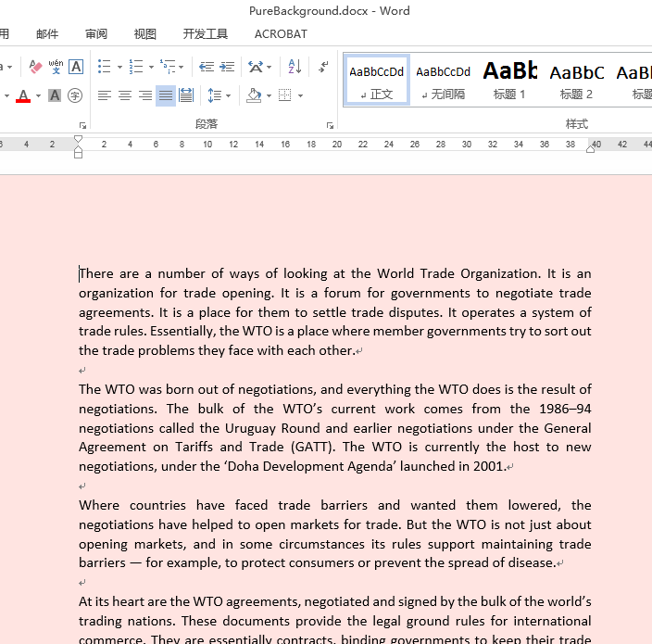This screenshot has width=652, height=644.
Task: Click the word "Uruguay" in the document
Action: click(x=250, y=428)
